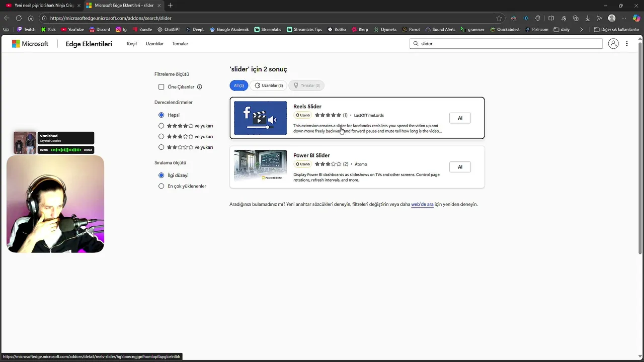Click the Microsoft logo

tap(30, 44)
